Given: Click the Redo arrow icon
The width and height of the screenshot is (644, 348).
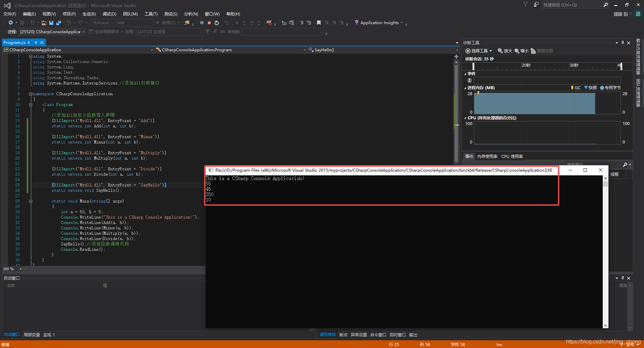Looking at the screenshot, I should (80, 23).
